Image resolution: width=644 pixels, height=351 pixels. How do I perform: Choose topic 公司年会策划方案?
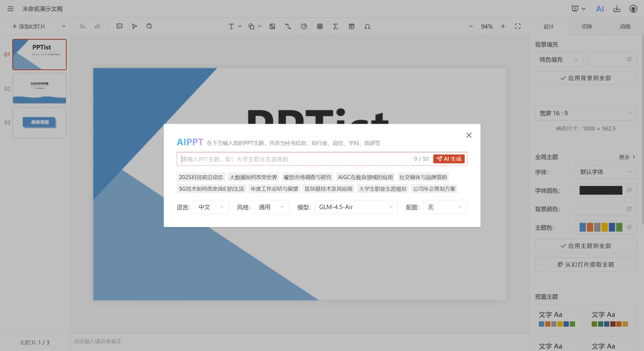click(434, 189)
